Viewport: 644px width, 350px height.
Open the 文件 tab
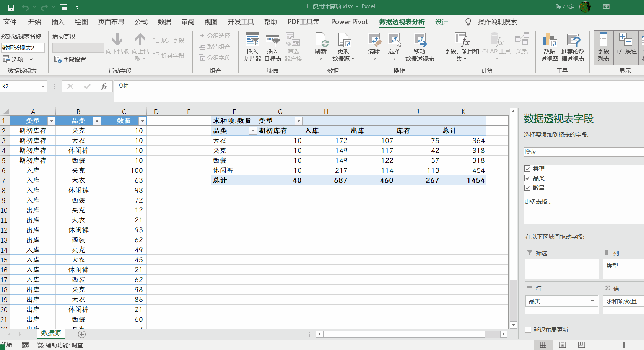pyautogui.click(x=10, y=22)
